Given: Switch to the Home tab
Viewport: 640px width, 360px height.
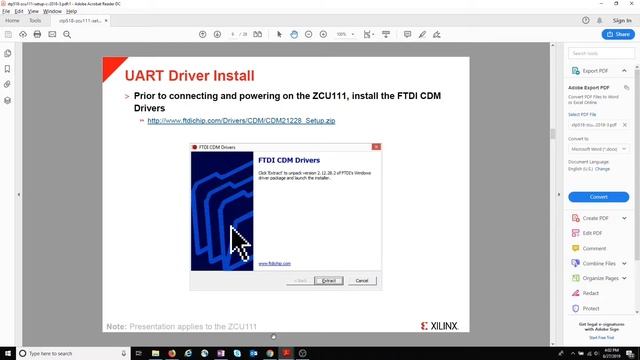Looking at the screenshot, I should pyautogui.click(x=12, y=20).
